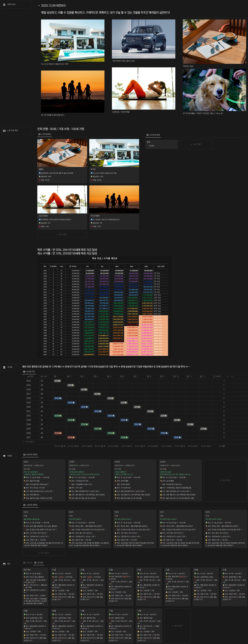Open the 10년차 plan card
The height and width of the screenshot is (644, 248).
click(89, 480)
